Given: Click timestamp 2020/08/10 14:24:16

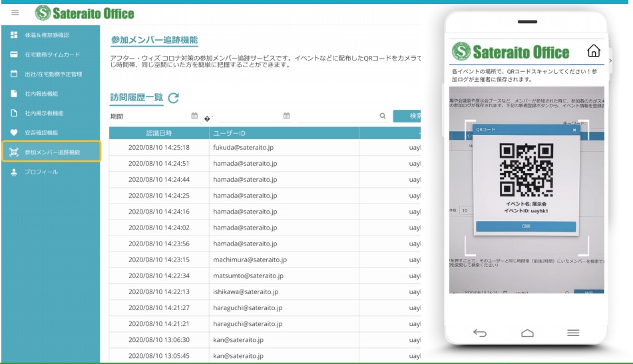Looking at the screenshot, I should (159, 212).
